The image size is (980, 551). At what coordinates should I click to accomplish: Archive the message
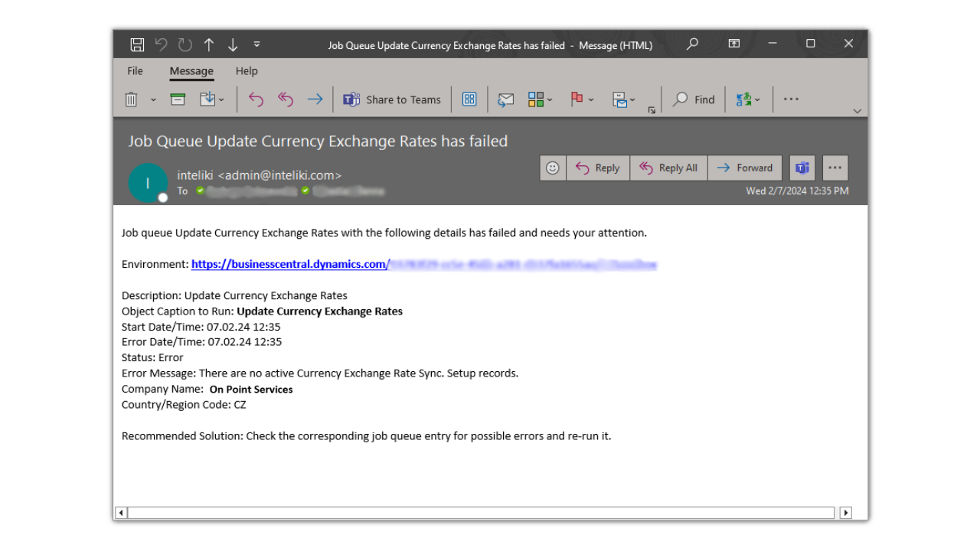tap(178, 99)
